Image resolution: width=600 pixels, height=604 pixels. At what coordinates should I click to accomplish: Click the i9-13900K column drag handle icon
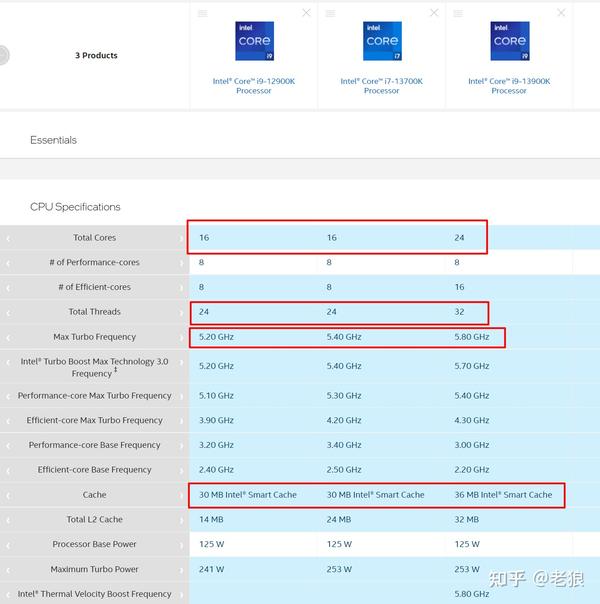458,13
